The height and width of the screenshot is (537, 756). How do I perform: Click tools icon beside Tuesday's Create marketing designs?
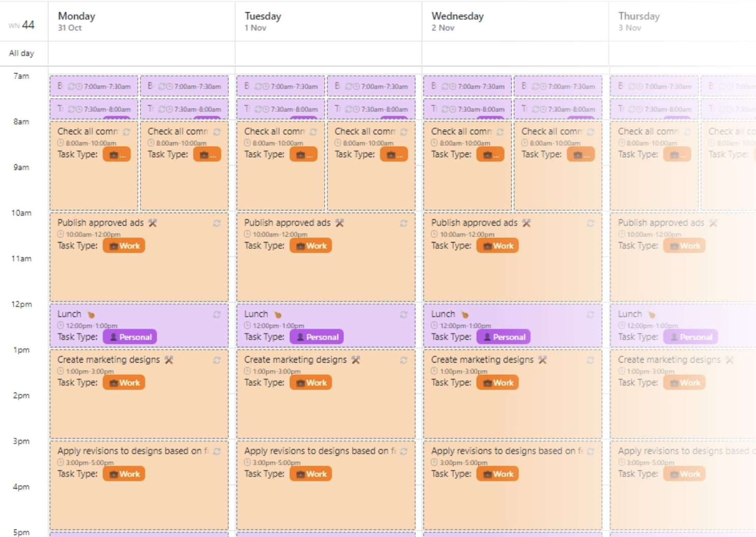(x=356, y=360)
